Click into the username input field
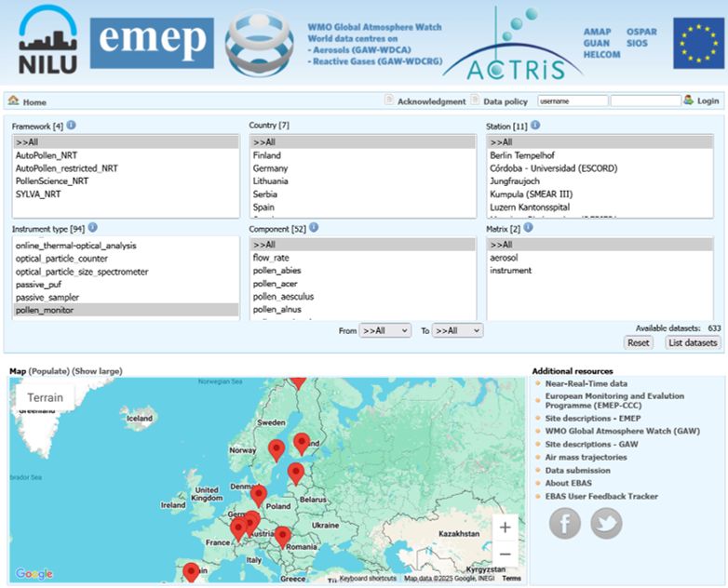 pyautogui.click(x=573, y=100)
